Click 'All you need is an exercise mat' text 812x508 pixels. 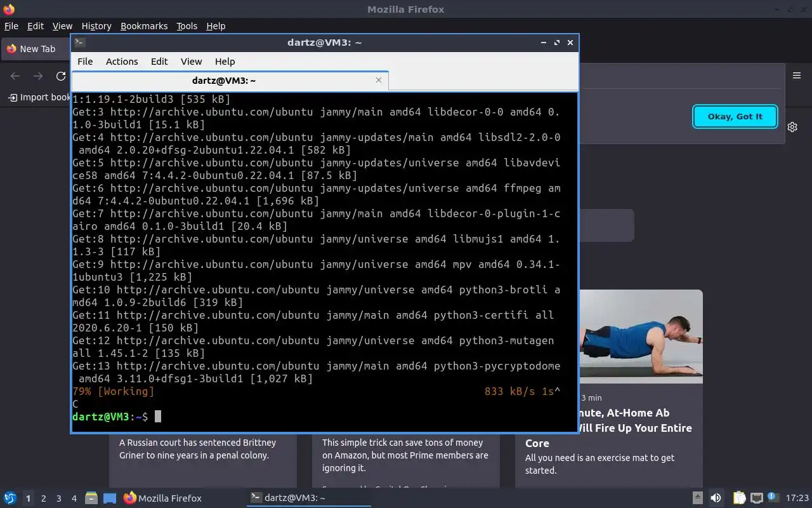coord(599,464)
